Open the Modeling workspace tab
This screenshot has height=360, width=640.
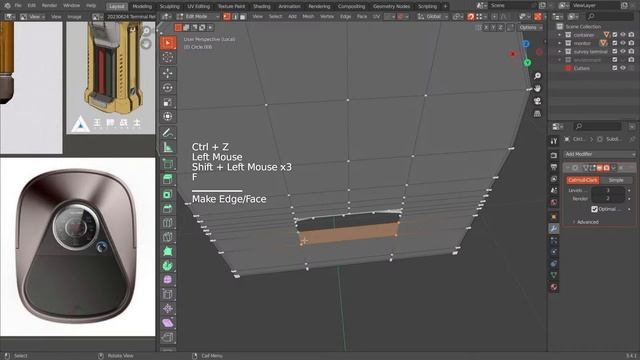(142, 6)
